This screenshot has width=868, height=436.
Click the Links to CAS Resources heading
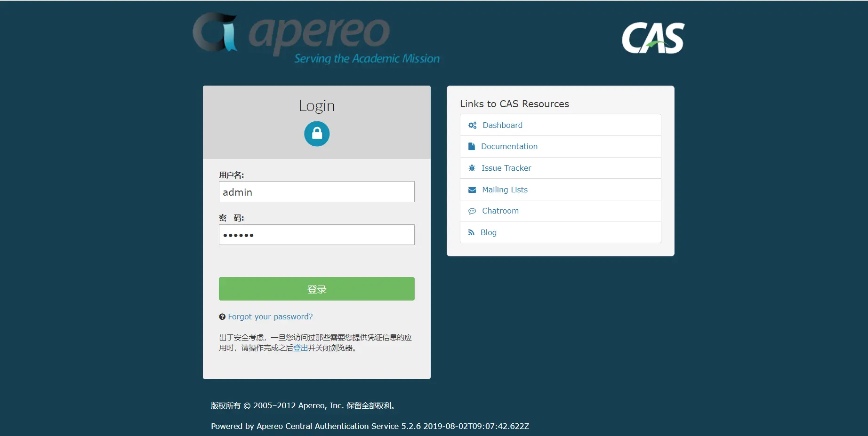(514, 104)
